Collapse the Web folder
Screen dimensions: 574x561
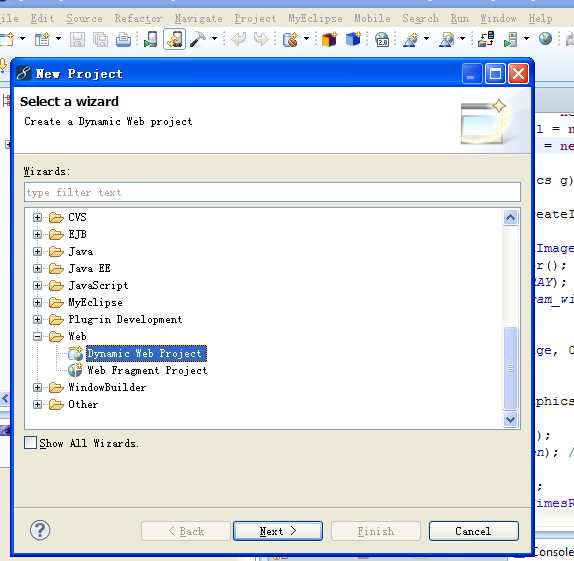tap(37, 336)
